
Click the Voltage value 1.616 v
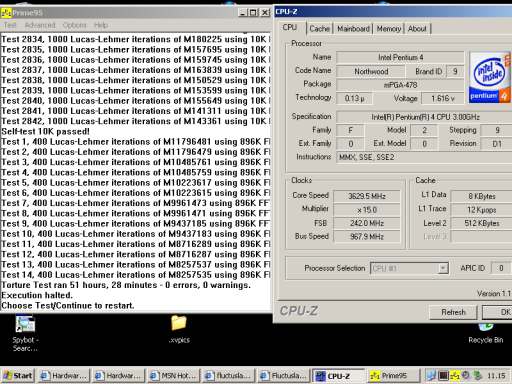[x=443, y=98]
